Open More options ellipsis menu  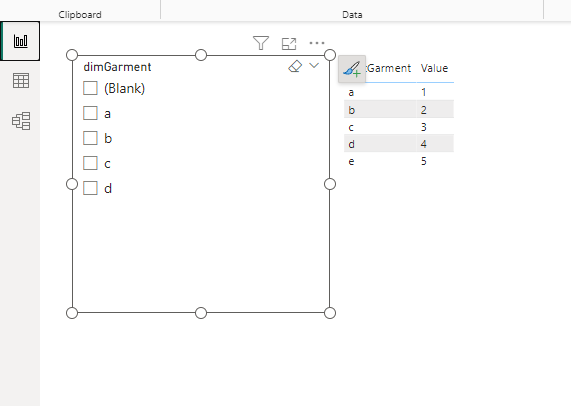[x=316, y=43]
